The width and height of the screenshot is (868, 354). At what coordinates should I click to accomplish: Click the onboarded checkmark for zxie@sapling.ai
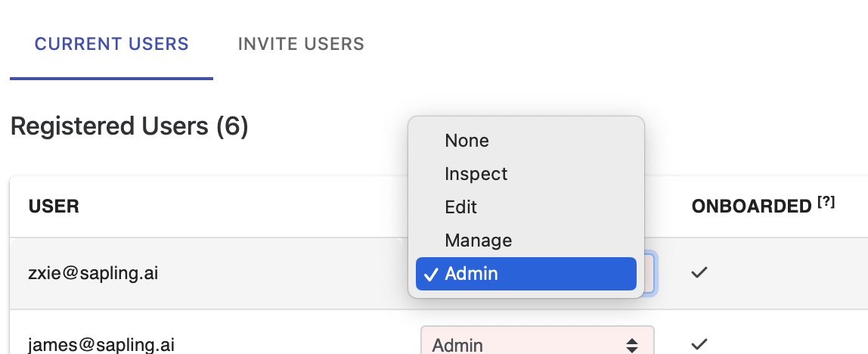pos(699,272)
